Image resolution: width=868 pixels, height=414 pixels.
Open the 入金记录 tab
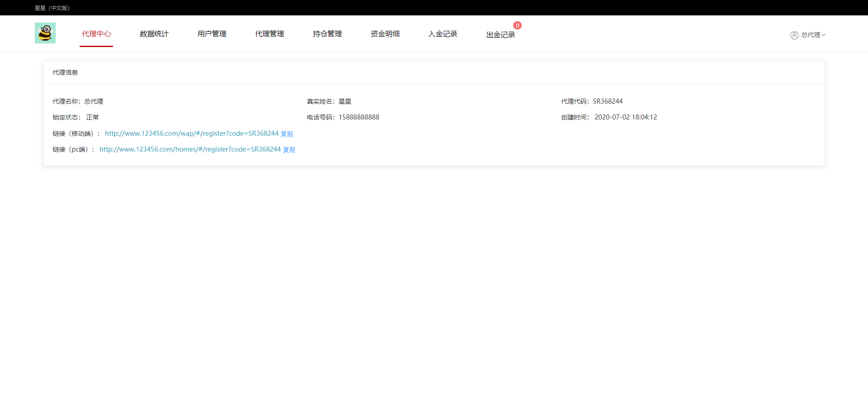(x=443, y=33)
